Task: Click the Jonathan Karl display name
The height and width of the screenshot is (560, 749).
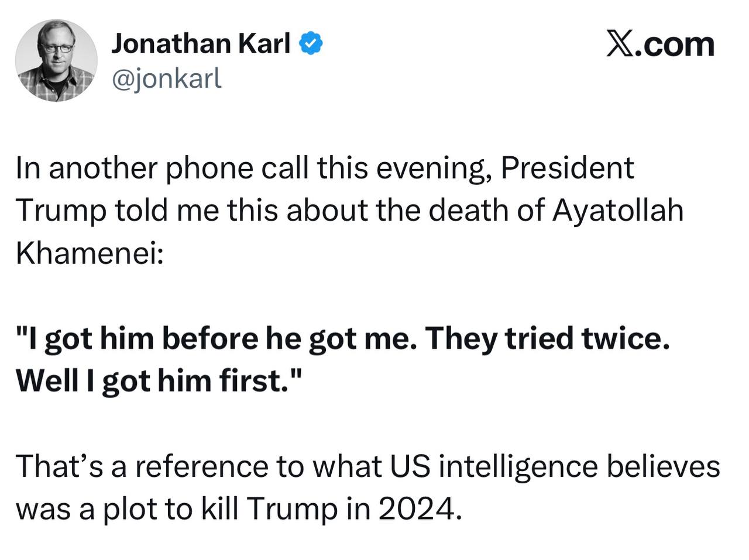Action: click(x=201, y=43)
